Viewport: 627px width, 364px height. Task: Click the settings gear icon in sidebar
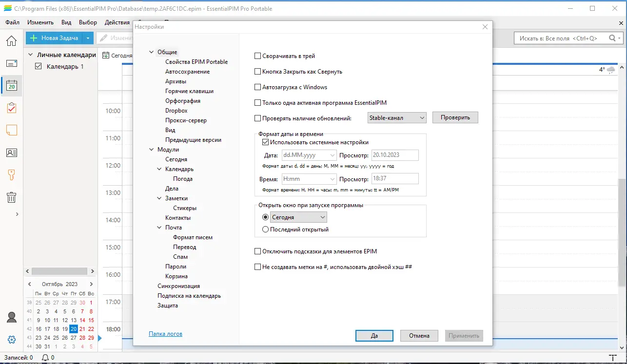[x=11, y=340]
